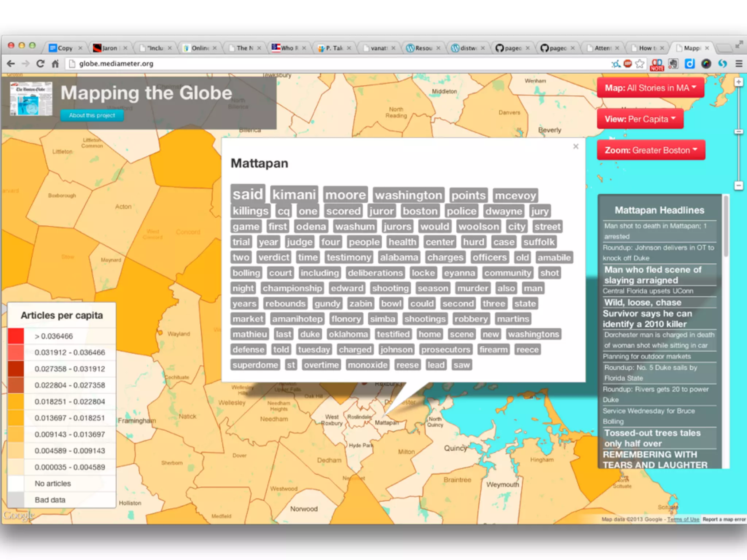
Task: Open the View: Per Capita dropdown
Action: (x=640, y=119)
